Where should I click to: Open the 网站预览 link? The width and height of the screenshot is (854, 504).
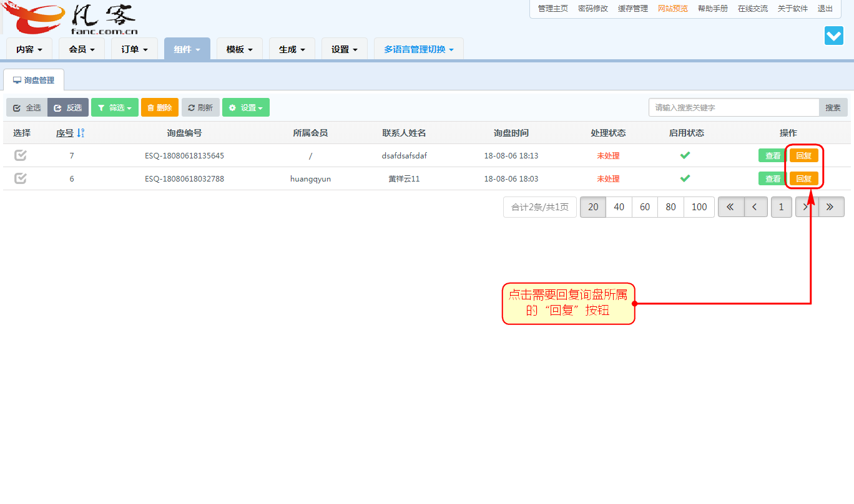tap(672, 9)
